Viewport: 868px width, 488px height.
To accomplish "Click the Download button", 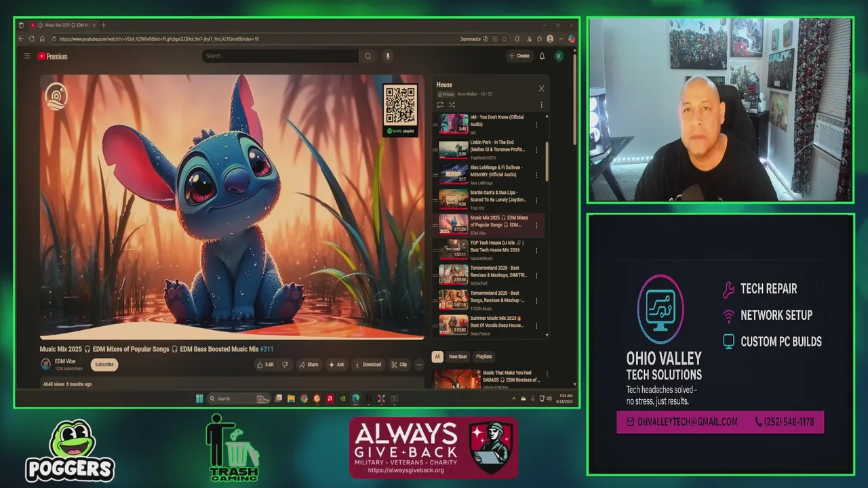I will point(368,365).
